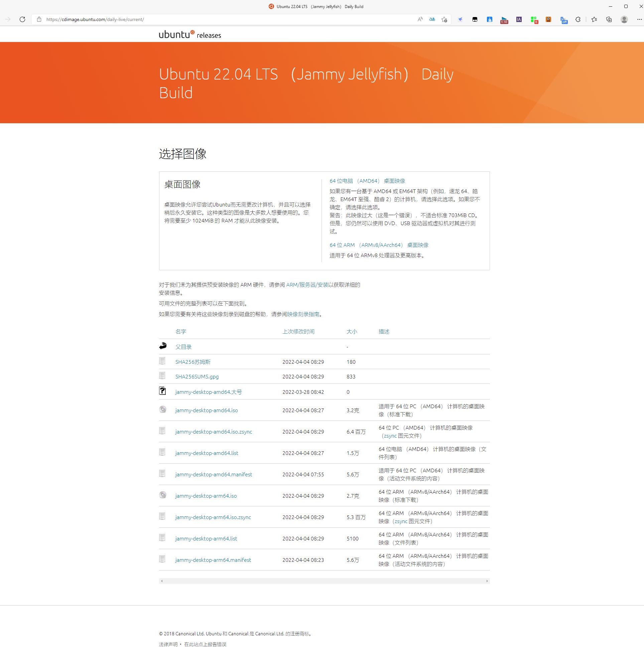Click the 选择图像 heading
Viewport: 644px width, 649px height.
[x=182, y=154]
